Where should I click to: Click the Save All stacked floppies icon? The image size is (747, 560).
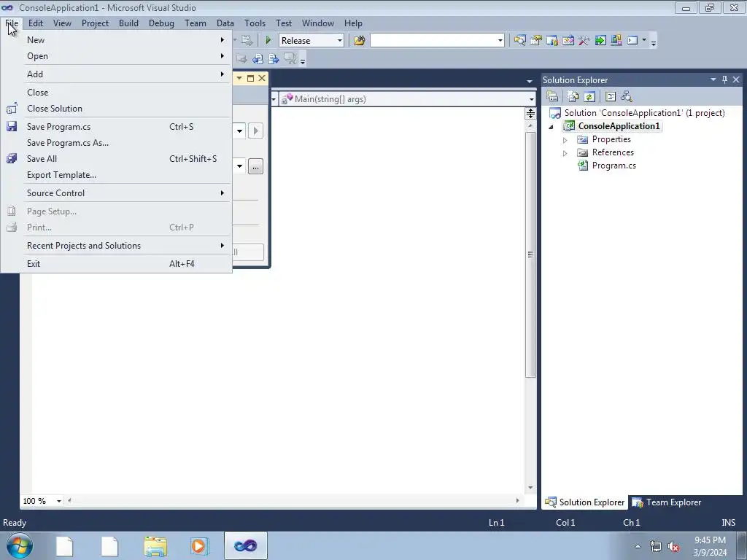point(12,158)
